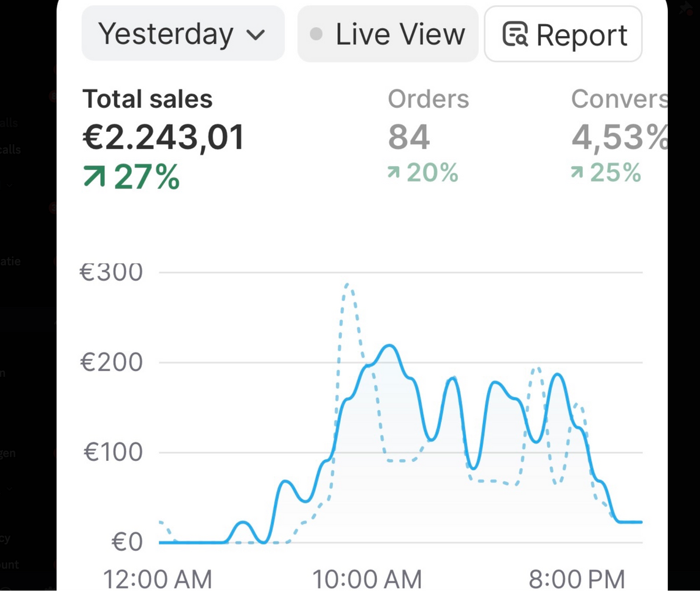Viewport: 700px width, 591px height.
Task: Click the grey Live View status dot
Action: point(316,34)
